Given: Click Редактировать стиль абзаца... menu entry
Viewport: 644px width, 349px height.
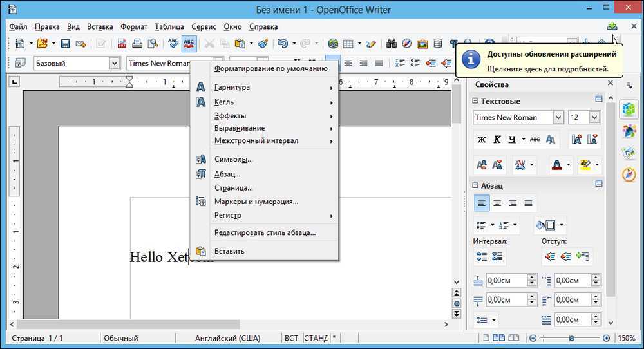Looking at the screenshot, I should (265, 232).
